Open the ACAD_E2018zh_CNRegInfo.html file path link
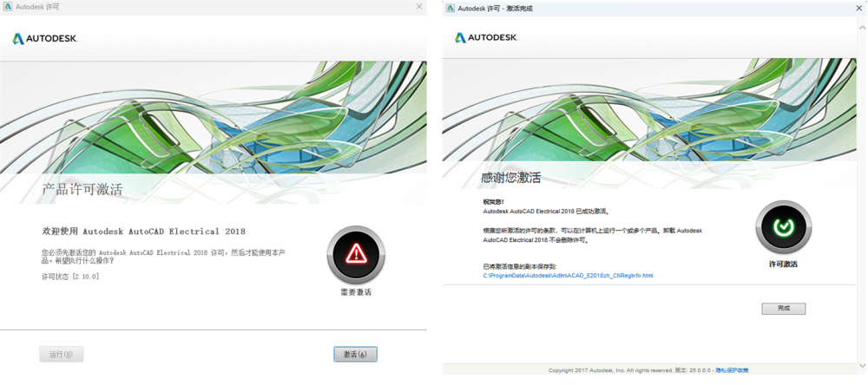868x385 pixels. click(568, 275)
